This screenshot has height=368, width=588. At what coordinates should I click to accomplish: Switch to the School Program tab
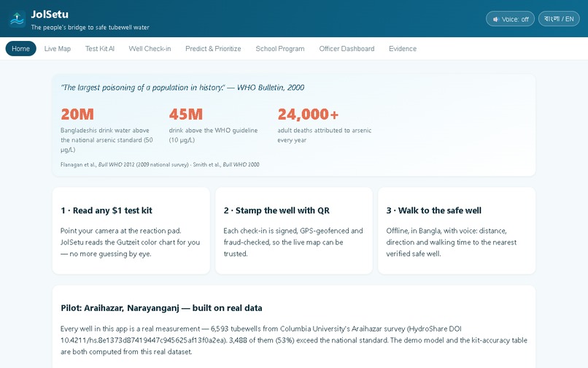point(279,48)
